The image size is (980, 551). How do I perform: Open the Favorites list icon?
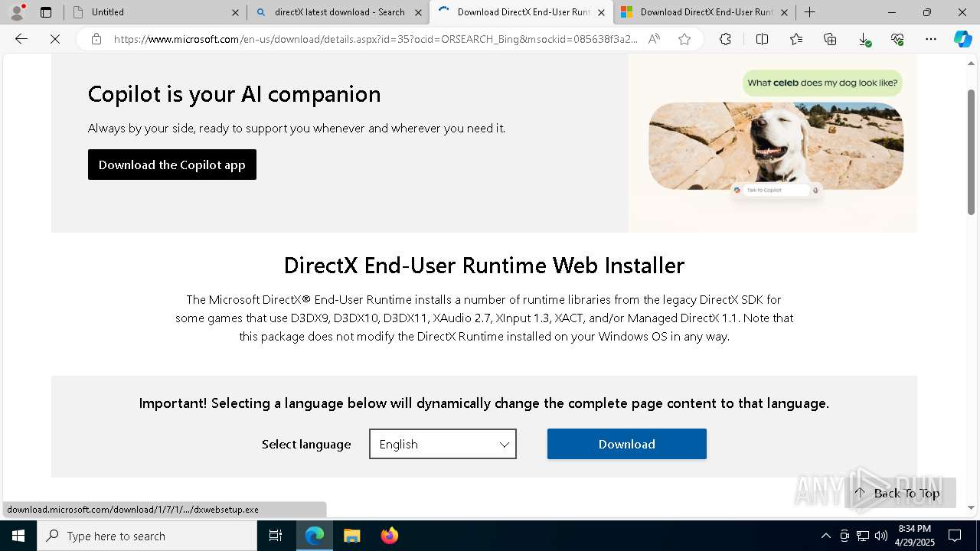coord(796,39)
